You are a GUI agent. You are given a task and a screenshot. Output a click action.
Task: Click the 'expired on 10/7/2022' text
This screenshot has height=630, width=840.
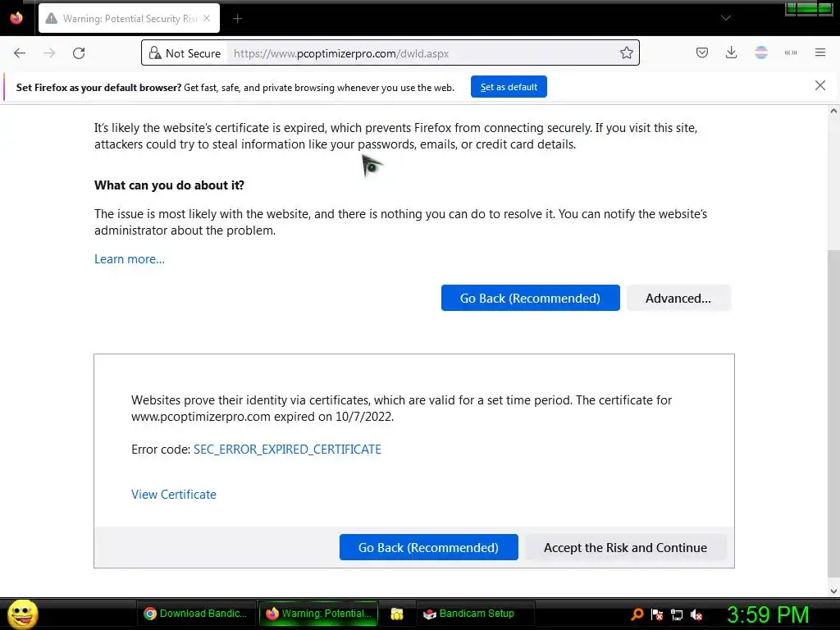pyautogui.click(x=334, y=417)
